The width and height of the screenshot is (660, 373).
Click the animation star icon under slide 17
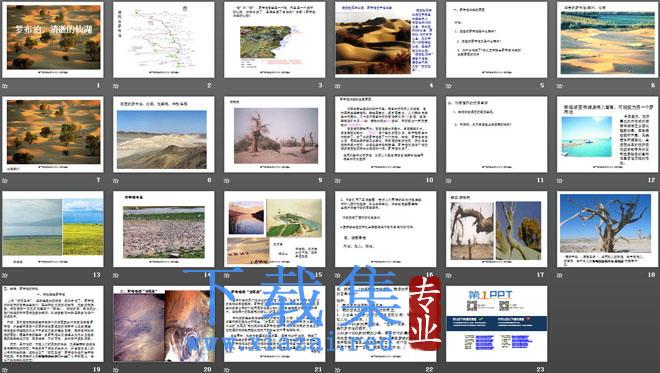[449, 275]
